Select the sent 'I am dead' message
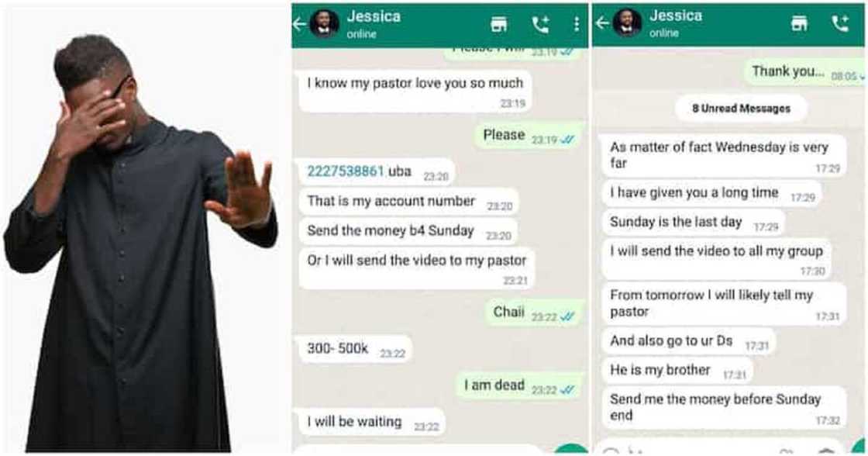Viewport: 868px width, 456px height. pos(518,385)
